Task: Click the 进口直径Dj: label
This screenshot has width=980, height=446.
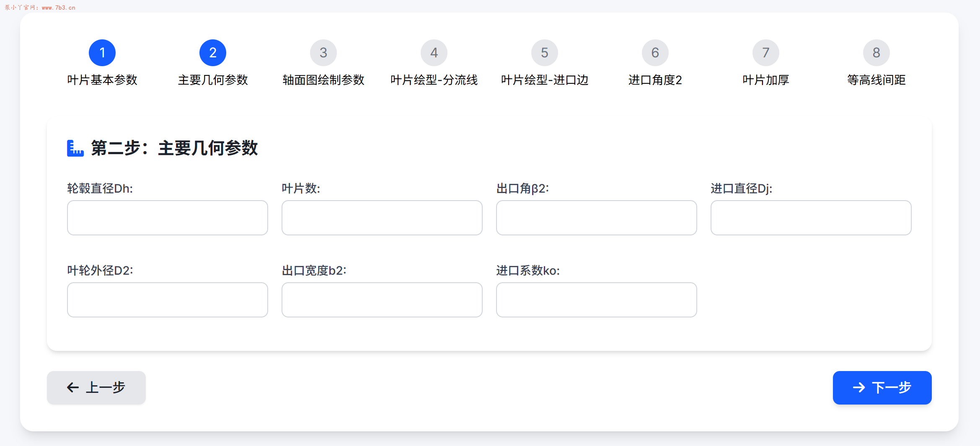Action: (742, 188)
